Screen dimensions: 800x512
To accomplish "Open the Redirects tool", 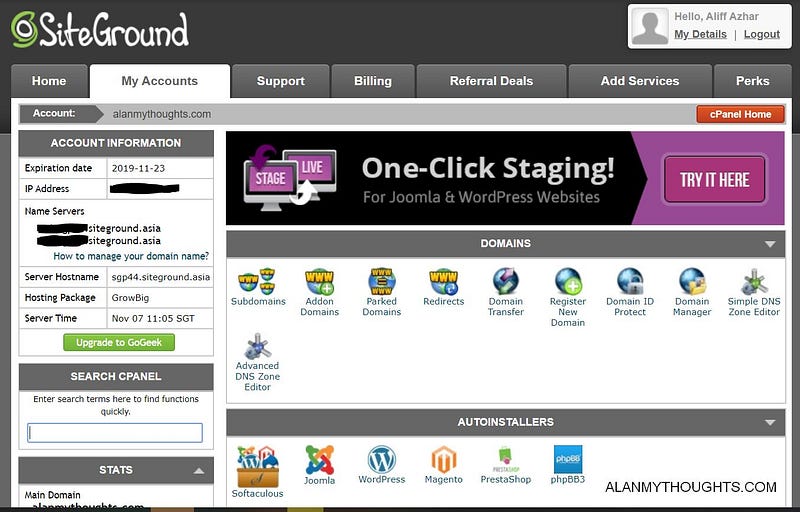I will (443, 287).
